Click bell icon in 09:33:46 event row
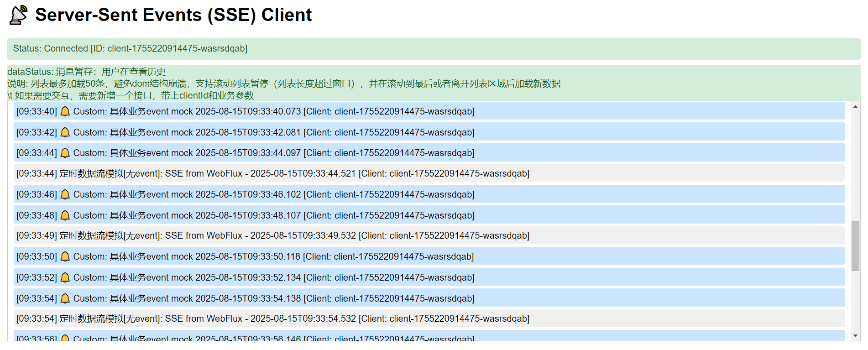The image size is (868, 350). pyautogui.click(x=65, y=194)
